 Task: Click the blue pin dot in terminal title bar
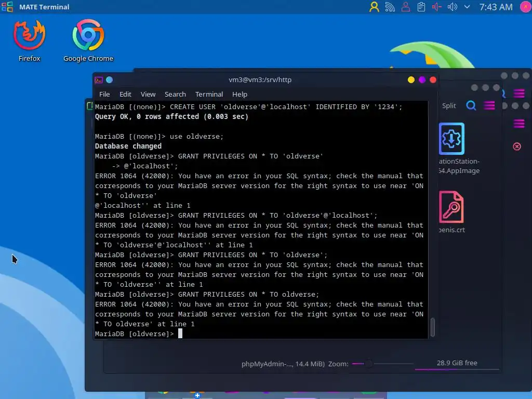[109, 79]
